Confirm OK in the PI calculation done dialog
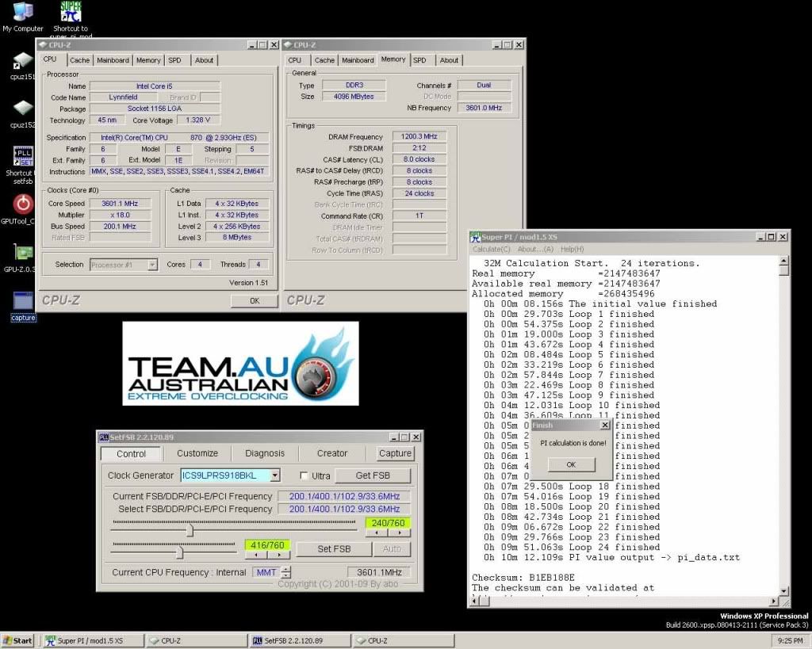This screenshot has width=812, height=649. (x=571, y=464)
